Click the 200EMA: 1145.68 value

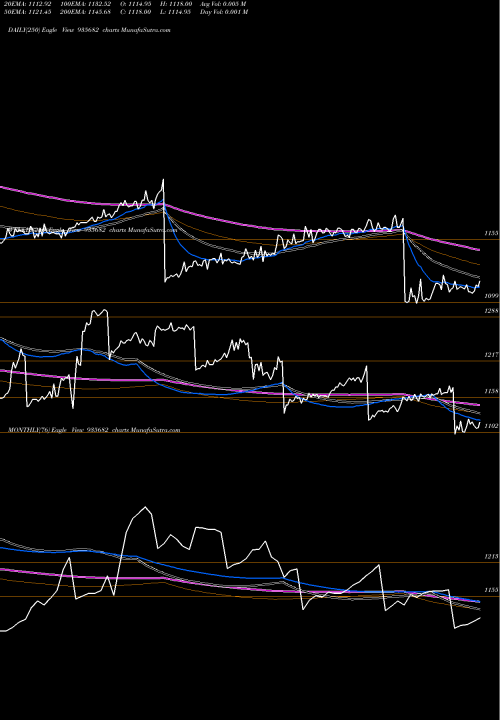85,12
